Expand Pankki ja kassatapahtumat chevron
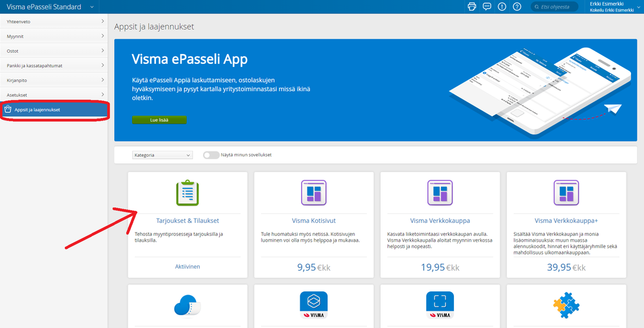Viewport: 644px width, 328px height. (102, 65)
